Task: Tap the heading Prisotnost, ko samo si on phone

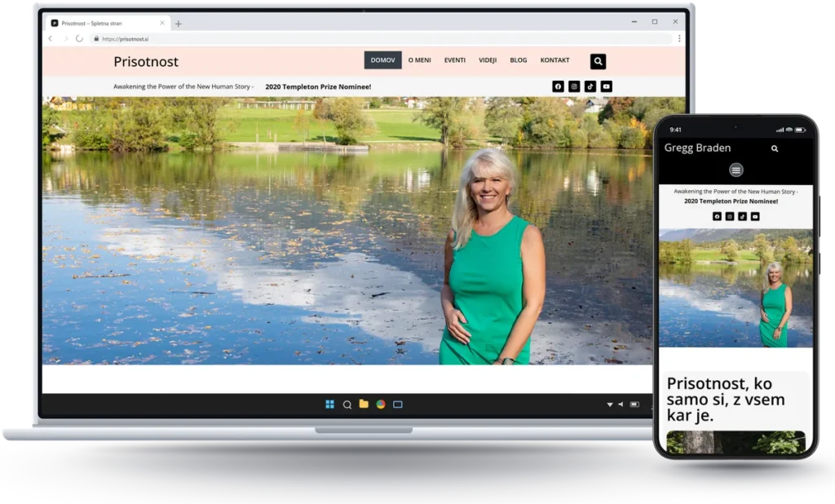Action: point(726,399)
